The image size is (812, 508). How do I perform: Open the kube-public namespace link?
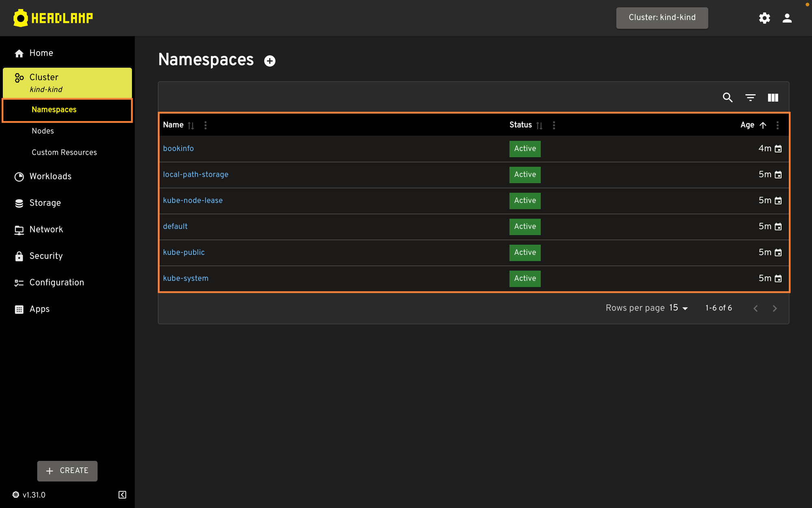tap(184, 252)
